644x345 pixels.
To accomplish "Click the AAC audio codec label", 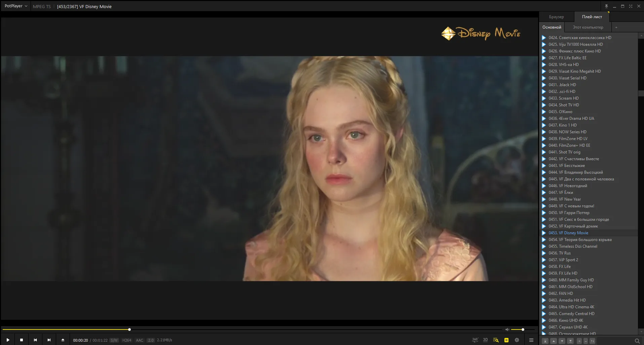I will 140,340.
